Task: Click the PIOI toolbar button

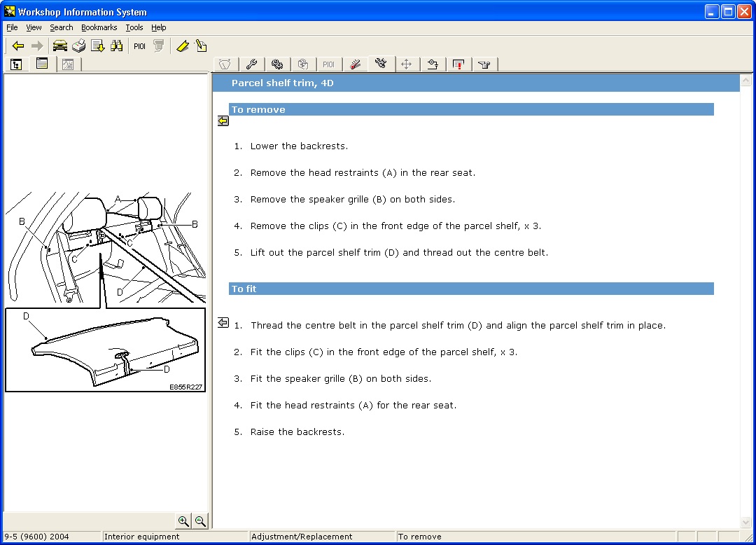Action: 139,46
